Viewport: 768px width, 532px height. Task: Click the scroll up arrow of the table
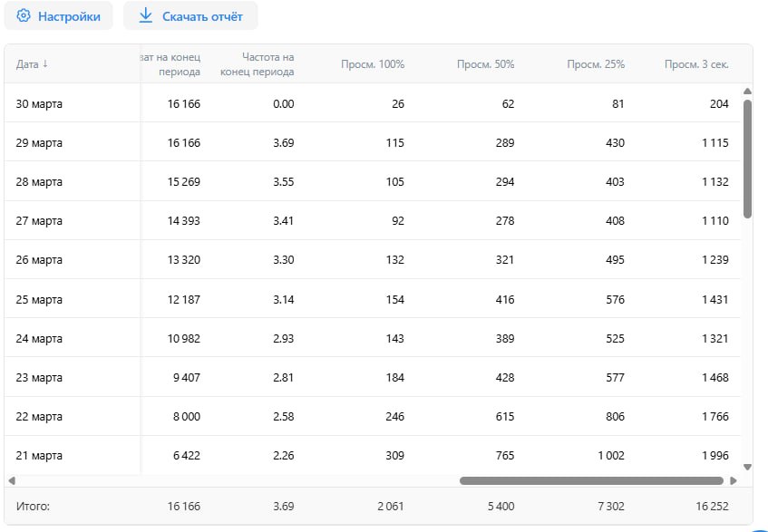pos(747,91)
